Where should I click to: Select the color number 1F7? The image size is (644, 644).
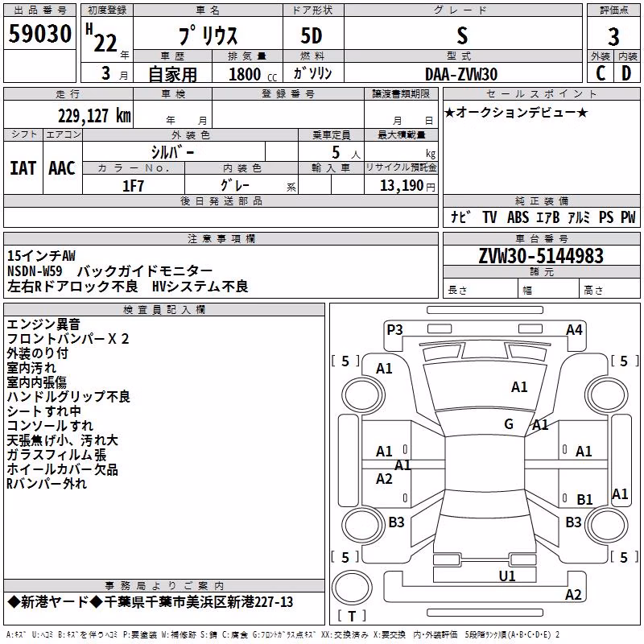[x=134, y=186]
